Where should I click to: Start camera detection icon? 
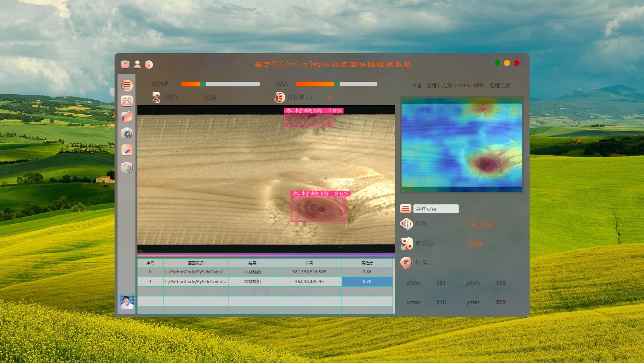click(127, 133)
